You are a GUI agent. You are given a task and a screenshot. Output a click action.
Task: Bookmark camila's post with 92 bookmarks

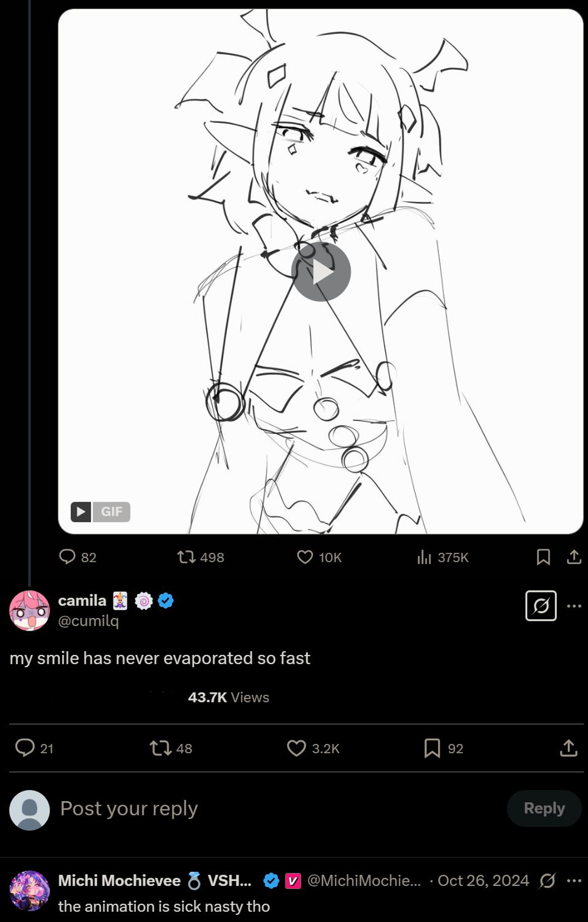pos(443,748)
